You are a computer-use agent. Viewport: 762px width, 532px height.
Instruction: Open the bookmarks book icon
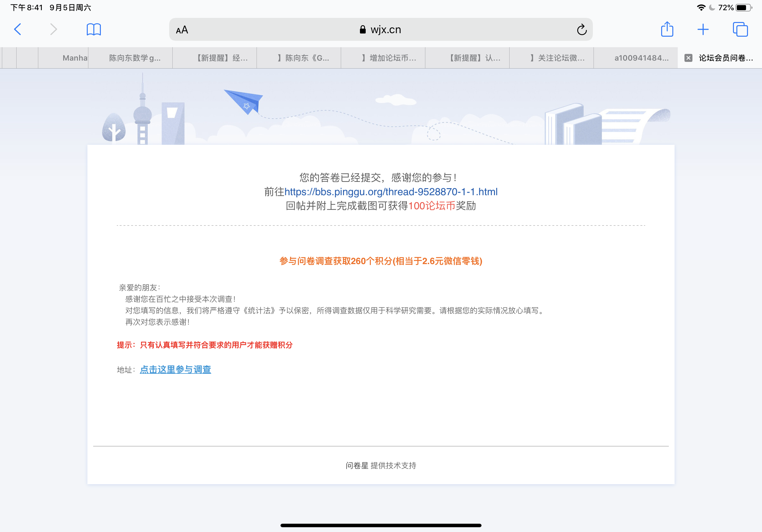tap(93, 29)
